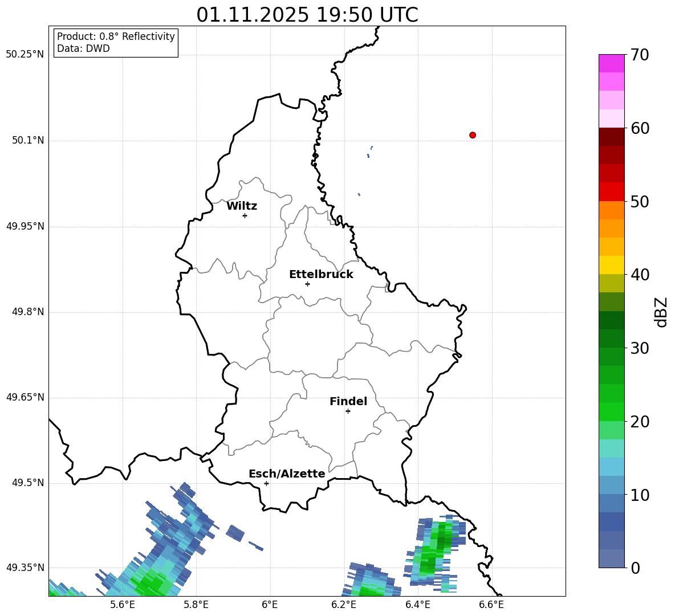Click the 'Esch/Alzette' city label
This screenshot has height=616, width=675.
coord(287,474)
